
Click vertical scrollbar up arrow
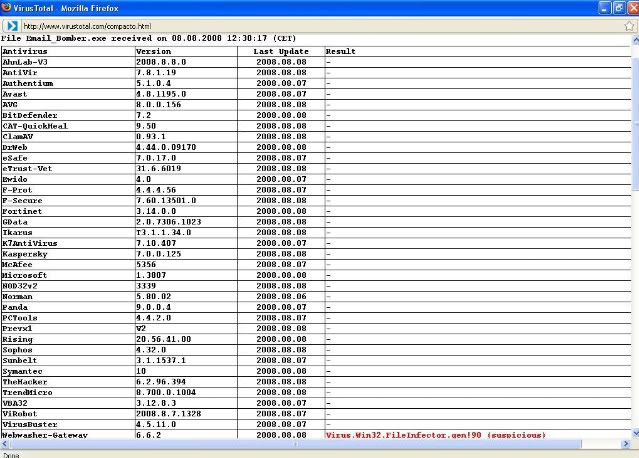tap(635, 40)
